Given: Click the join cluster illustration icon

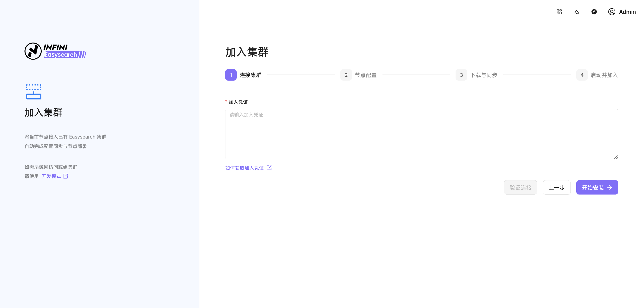Looking at the screenshot, I should tap(34, 92).
